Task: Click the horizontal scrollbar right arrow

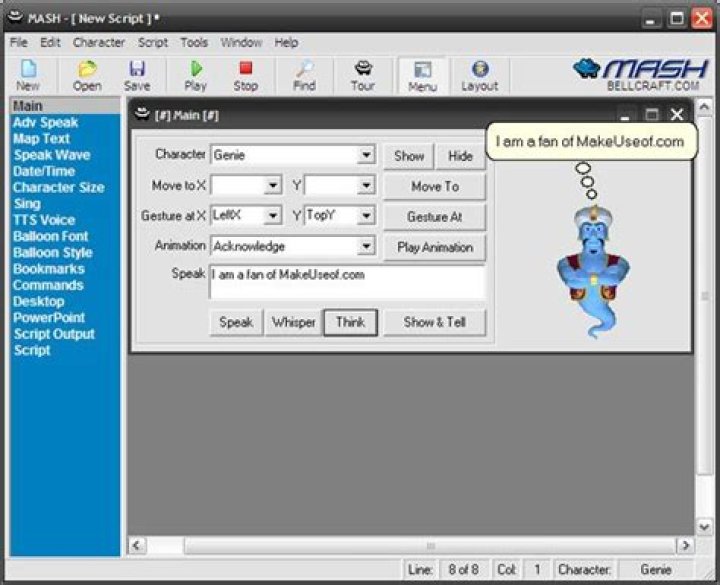Action: 685,546
